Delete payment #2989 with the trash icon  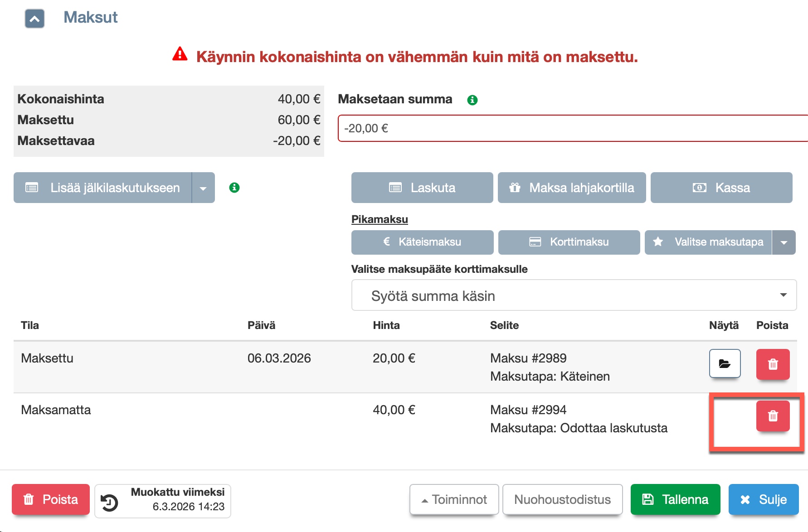(772, 363)
